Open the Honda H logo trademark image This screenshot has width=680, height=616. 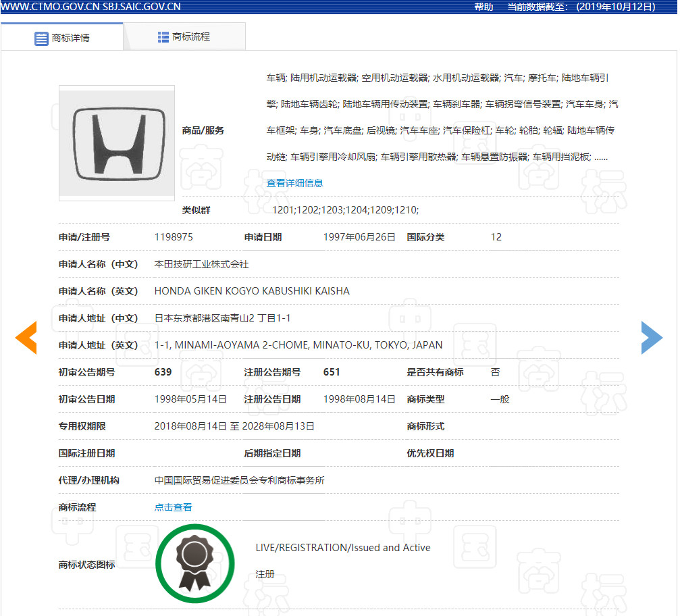tap(117, 143)
